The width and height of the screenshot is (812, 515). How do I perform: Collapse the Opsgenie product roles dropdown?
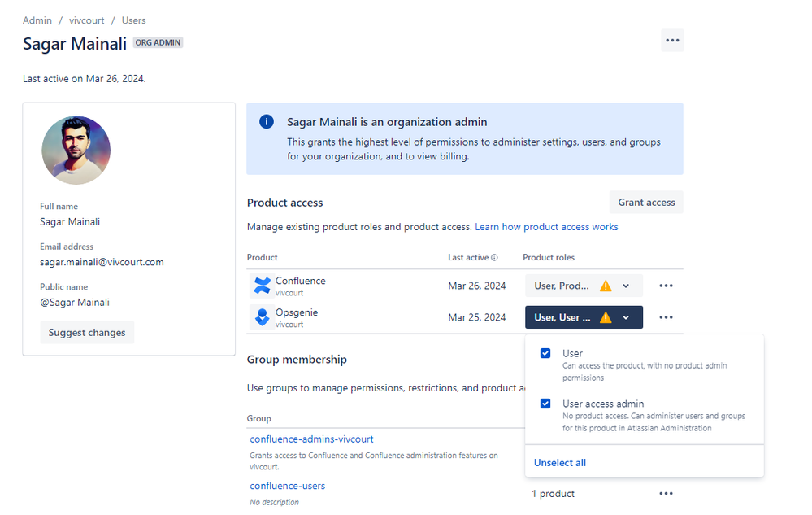coord(584,317)
